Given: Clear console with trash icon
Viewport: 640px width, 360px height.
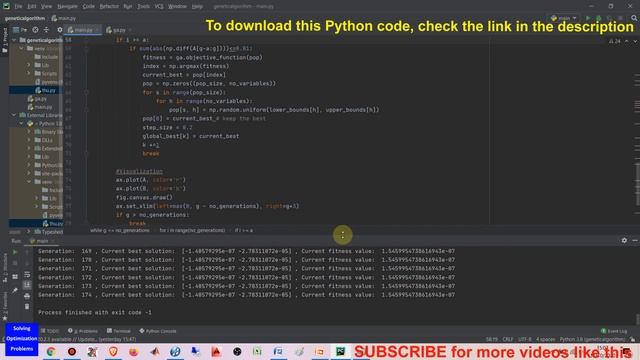Looking at the screenshot, I should click(27, 306).
